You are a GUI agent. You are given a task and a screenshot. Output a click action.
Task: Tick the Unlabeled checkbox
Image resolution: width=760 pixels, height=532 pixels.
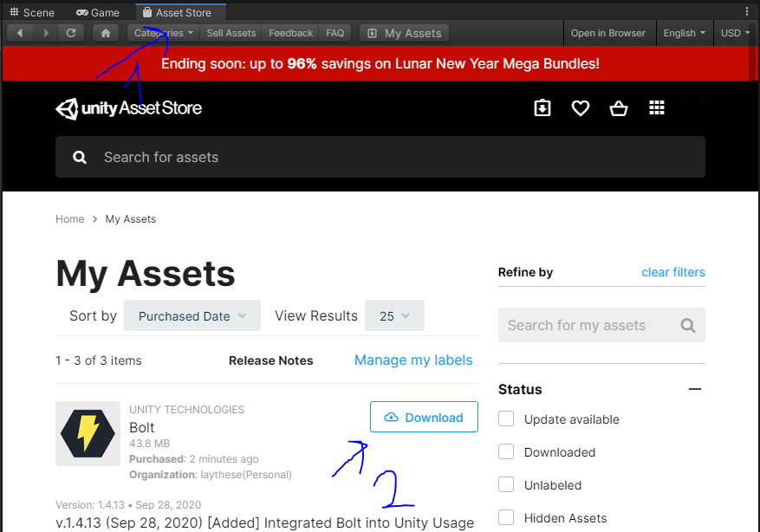(506, 484)
